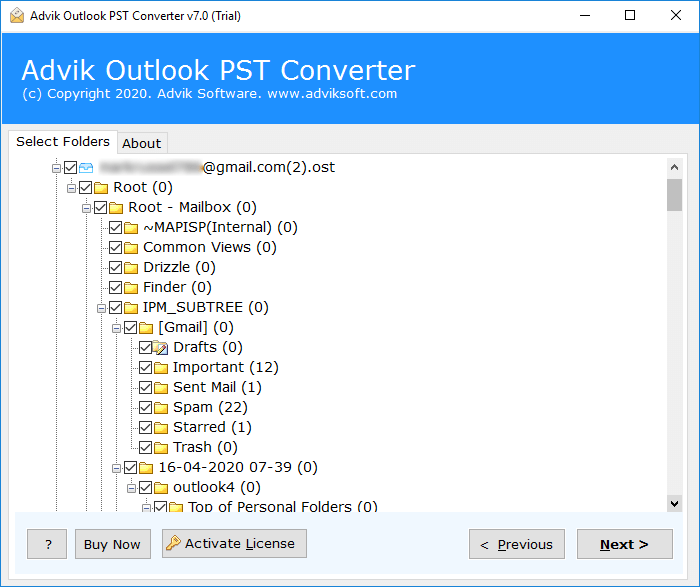Collapse the 16-04-2020 07-39 node

coord(117,468)
